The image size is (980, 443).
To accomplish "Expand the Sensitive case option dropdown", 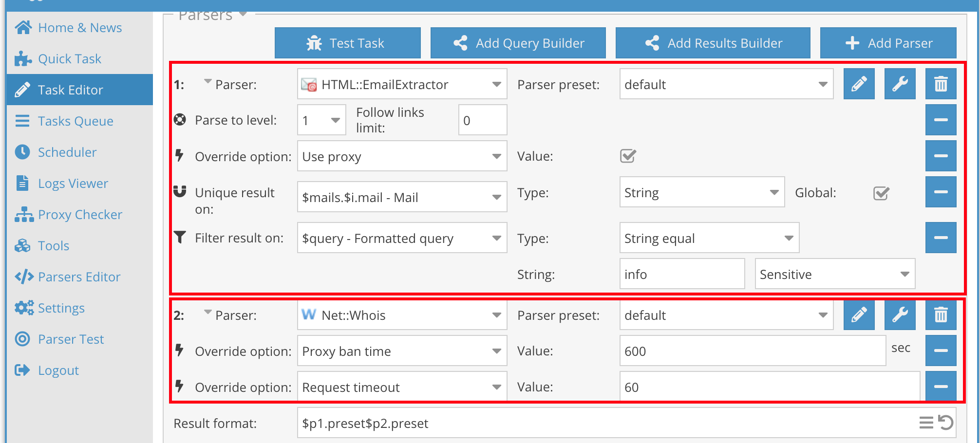I will tap(834, 274).
